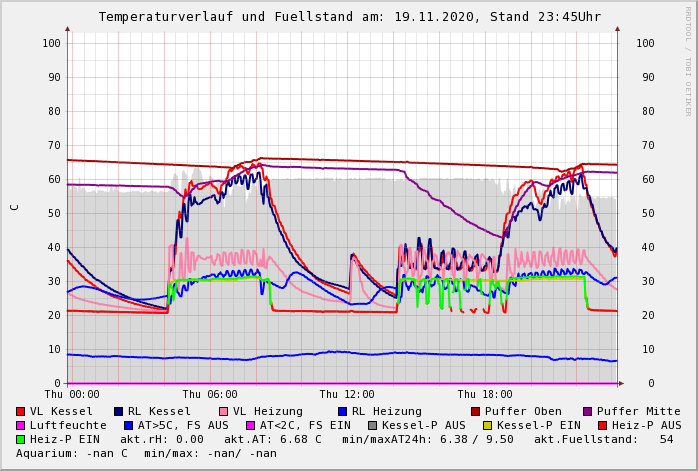This screenshot has height=471, width=698.
Task: Select the dark red Puffer Oben swatch
Action: click(475, 411)
